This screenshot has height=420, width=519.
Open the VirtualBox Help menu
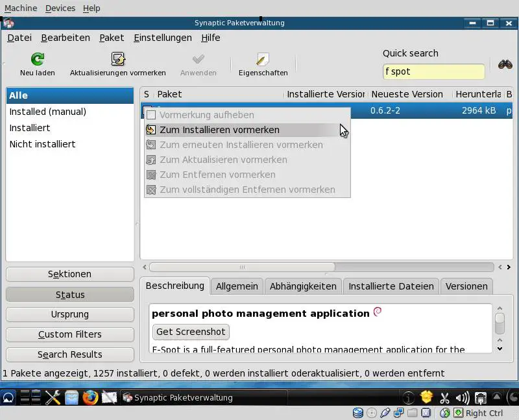(91, 8)
